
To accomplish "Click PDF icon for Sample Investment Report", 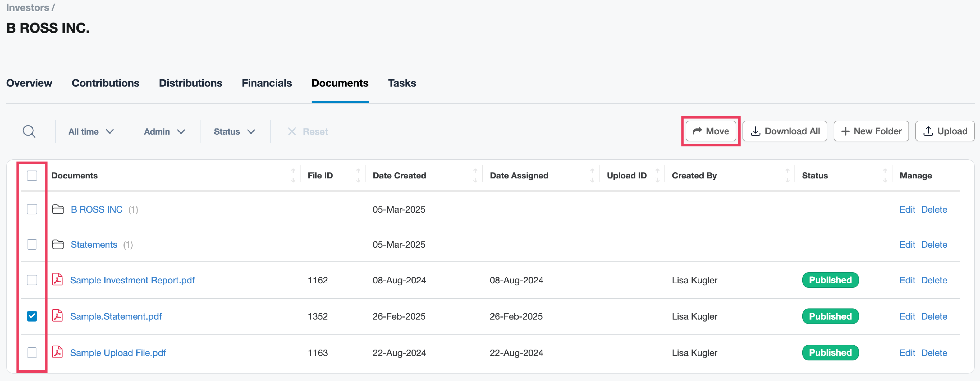I will [x=57, y=280].
